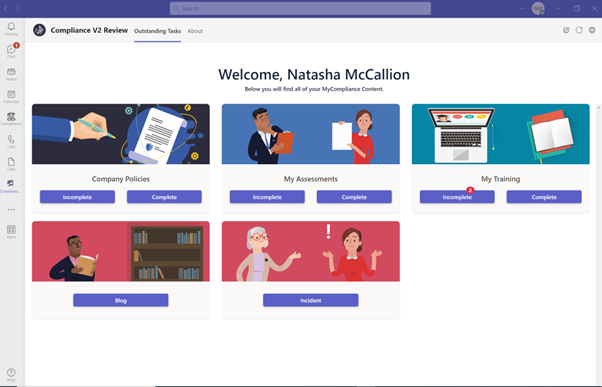Screen dimensions: 602x387
Task: Open the Calls phone icon
Action: pyautogui.click(x=11, y=141)
